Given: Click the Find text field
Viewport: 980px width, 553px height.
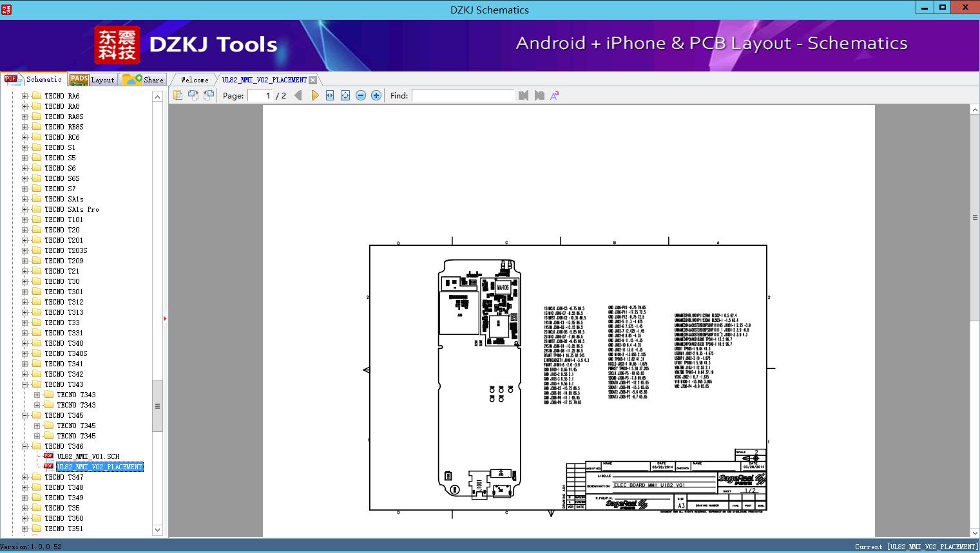Looking at the screenshot, I should click(463, 95).
